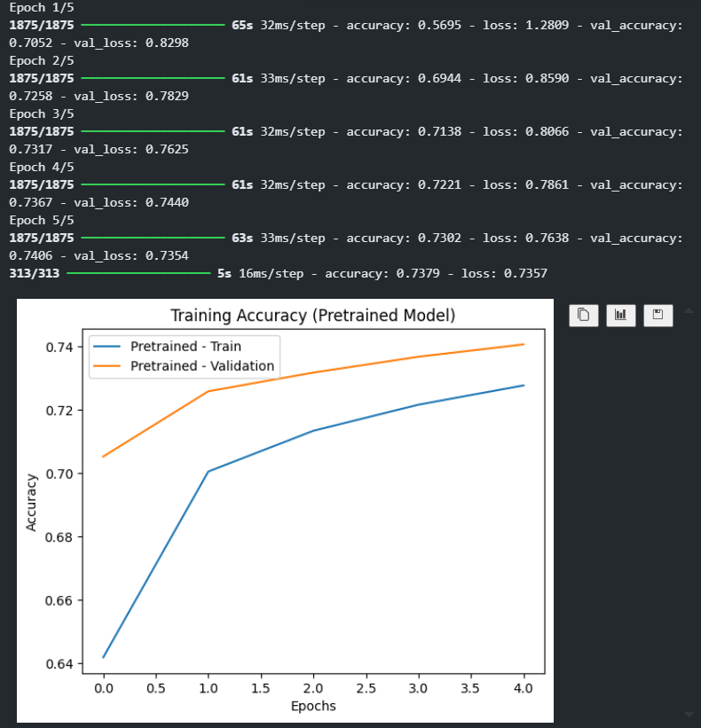Screen dimensions: 701x728
Task: Click the '2.5' x-axis tick label
Action: tap(366, 688)
